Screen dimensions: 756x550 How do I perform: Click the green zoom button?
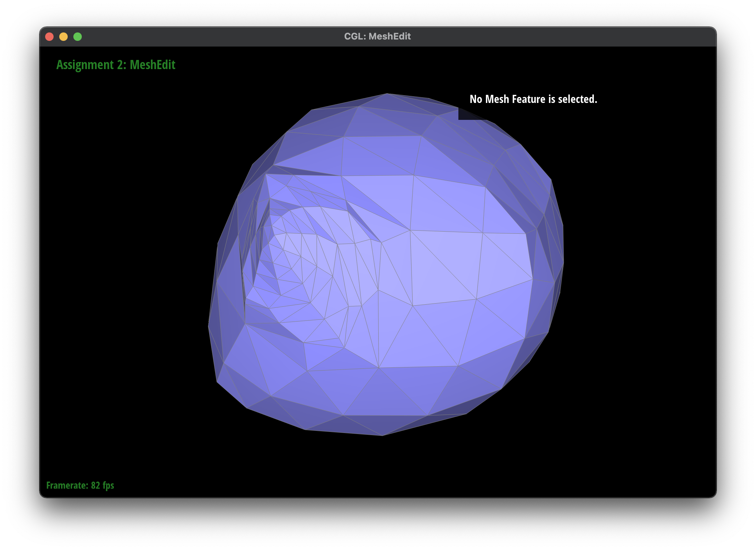(77, 36)
